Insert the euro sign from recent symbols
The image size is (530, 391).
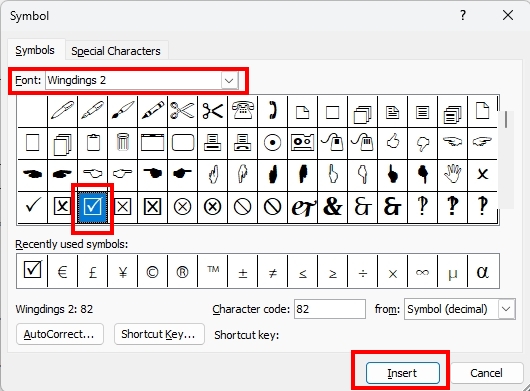click(63, 271)
